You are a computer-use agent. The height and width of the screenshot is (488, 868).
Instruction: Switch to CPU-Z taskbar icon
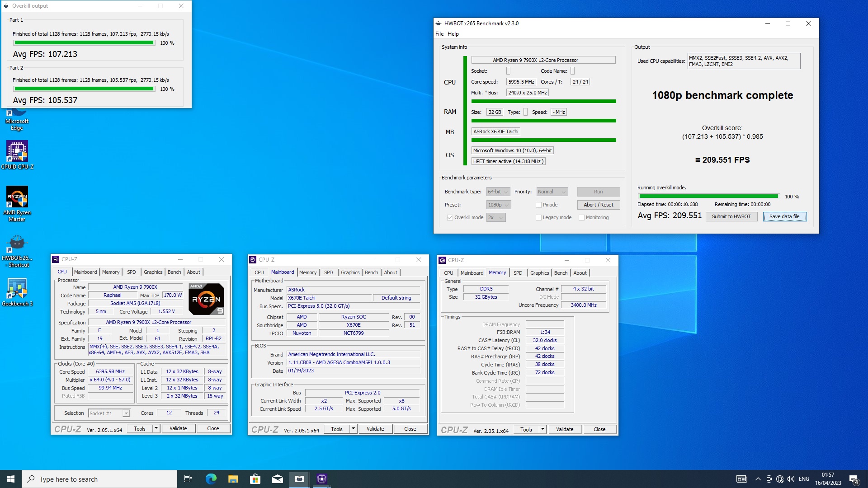click(x=322, y=479)
